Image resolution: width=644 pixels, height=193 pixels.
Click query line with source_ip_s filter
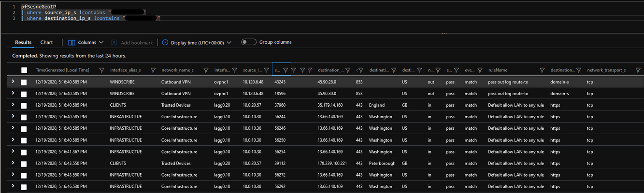[84, 12]
